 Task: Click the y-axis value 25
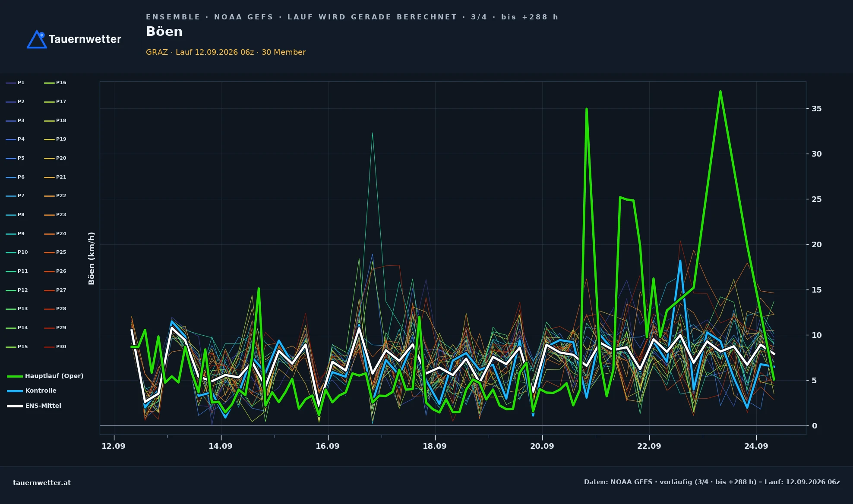click(x=817, y=199)
